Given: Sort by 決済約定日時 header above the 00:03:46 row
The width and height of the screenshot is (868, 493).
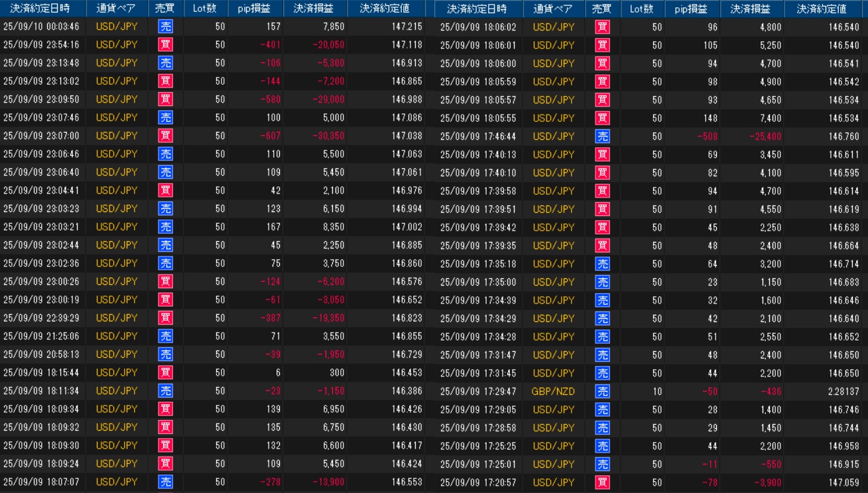Looking at the screenshot, I should [x=40, y=9].
